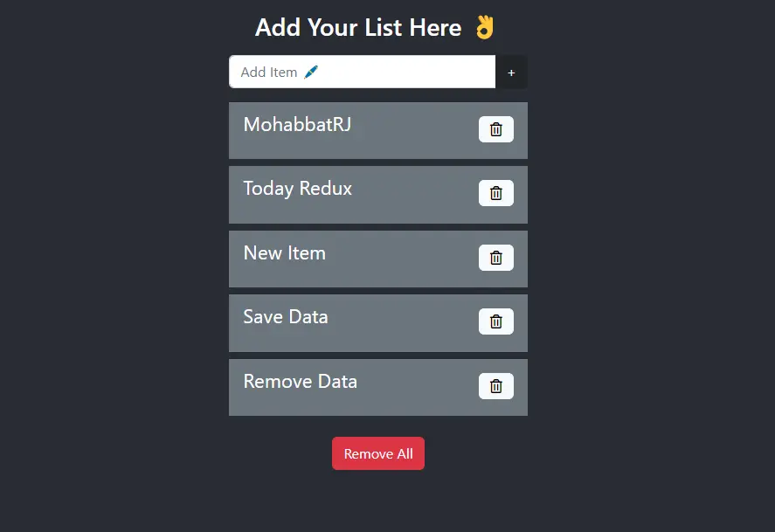The width and height of the screenshot is (775, 532).
Task: Delete the MohabbatRJ item with trash icon
Action: tap(495, 129)
